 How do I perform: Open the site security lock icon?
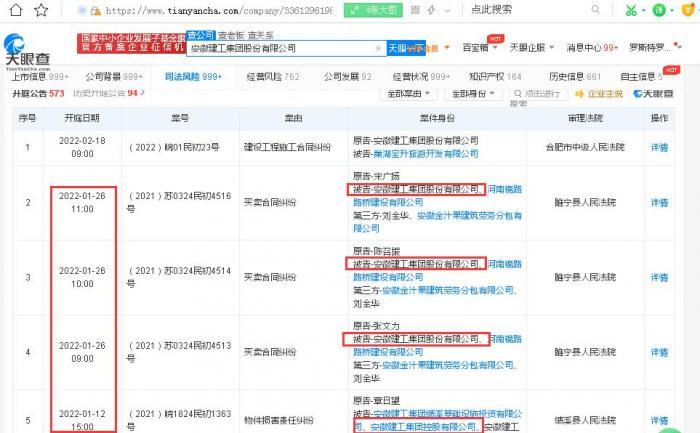(96, 11)
